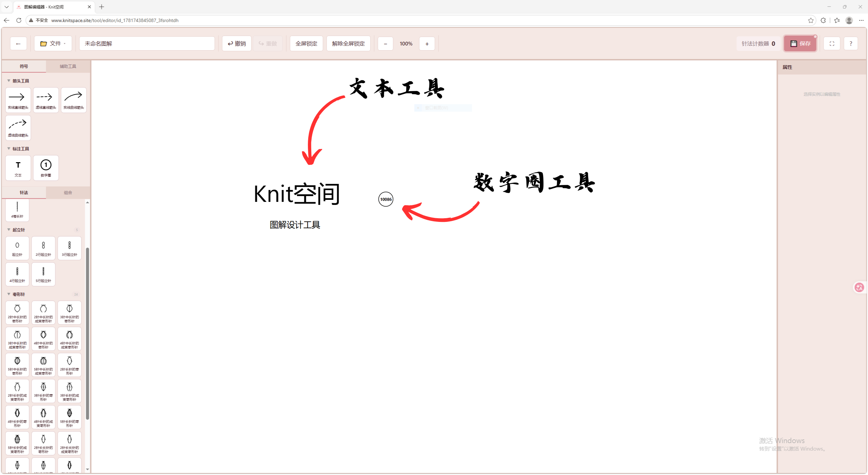
Task: Pick the 2针长针的枣形针 symbol
Action: (x=70, y=365)
